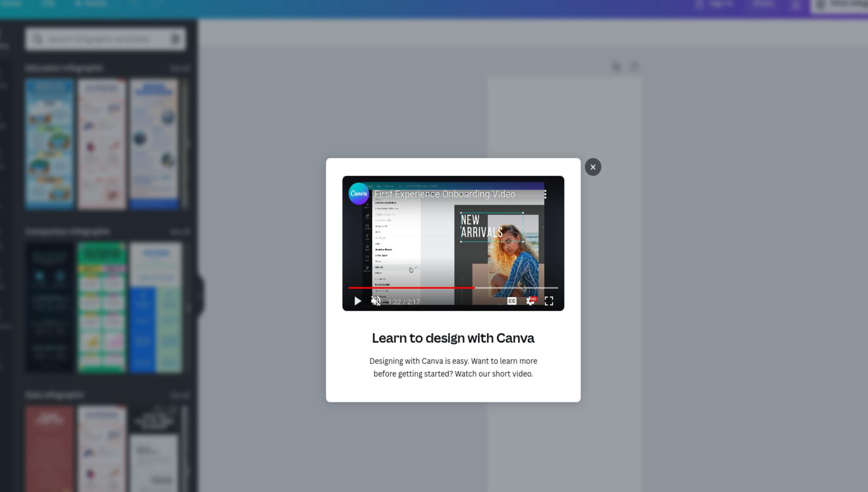Unmute the video with the speaker icon
Screen dimensions: 868x492
[x=376, y=301]
